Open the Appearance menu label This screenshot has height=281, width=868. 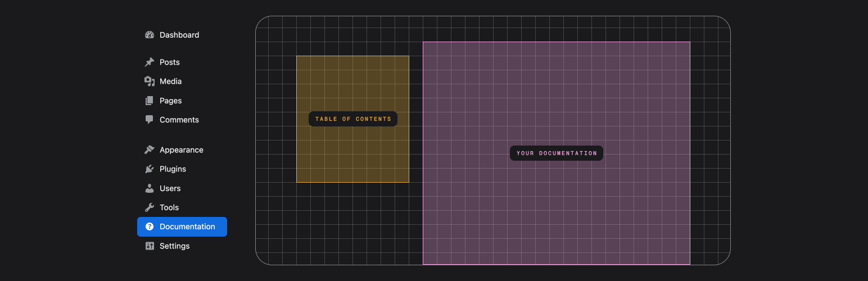click(181, 150)
